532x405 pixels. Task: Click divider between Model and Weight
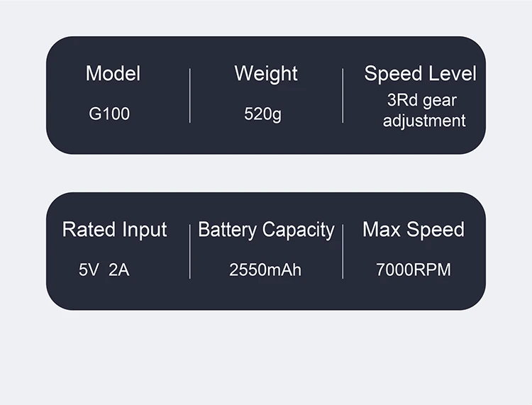pos(190,96)
